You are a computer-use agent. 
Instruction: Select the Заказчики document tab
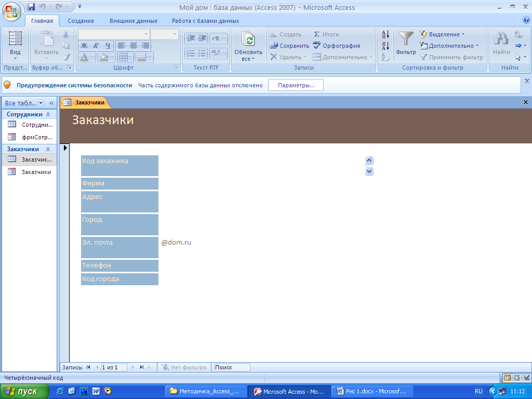tap(85, 102)
